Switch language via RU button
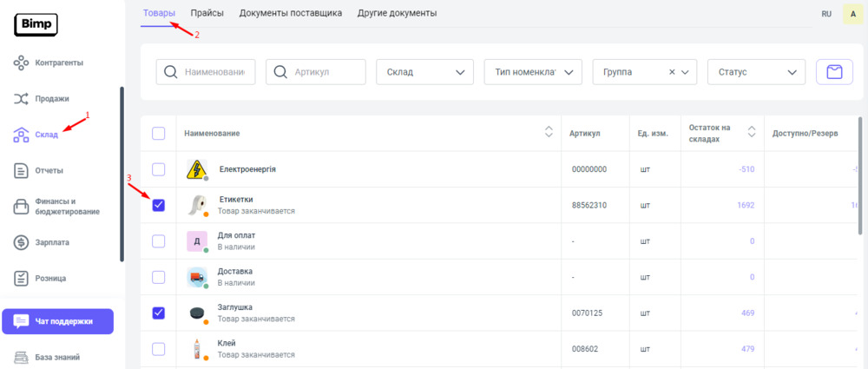The height and width of the screenshot is (369, 868). 826,14
